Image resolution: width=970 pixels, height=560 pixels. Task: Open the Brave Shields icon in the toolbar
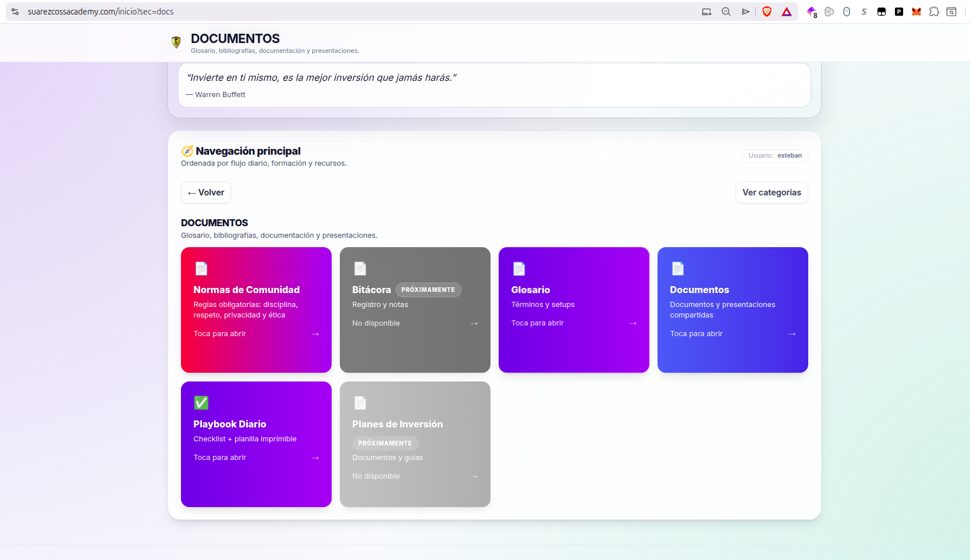(x=766, y=11)
